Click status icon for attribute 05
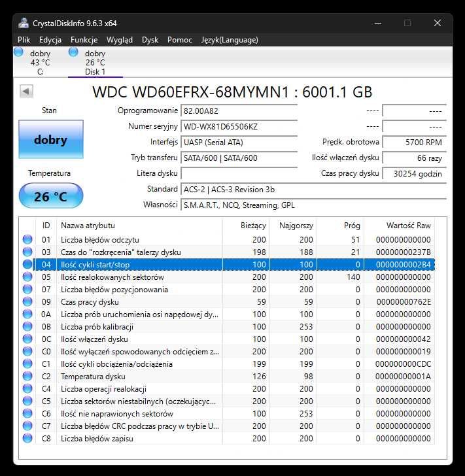Image resolution: width=465 pixels, height=476 pixels. (x=27, y=277)
